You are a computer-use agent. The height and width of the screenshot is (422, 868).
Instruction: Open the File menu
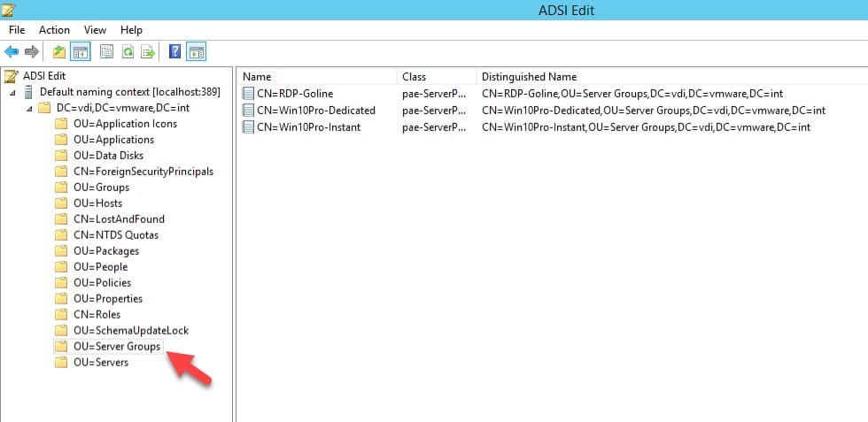point(17,30)
